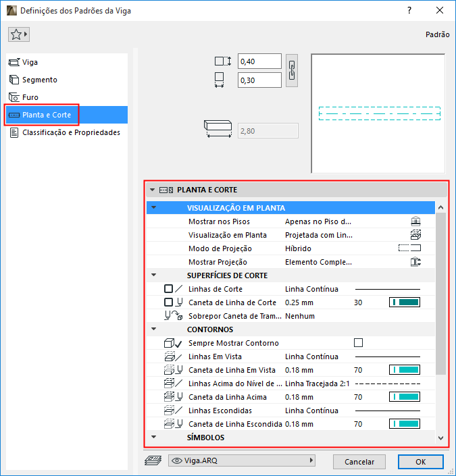This screenshot has height=476, width=456.
Task: Click 'Nenhum' override pen value
Action: (300, 316)
